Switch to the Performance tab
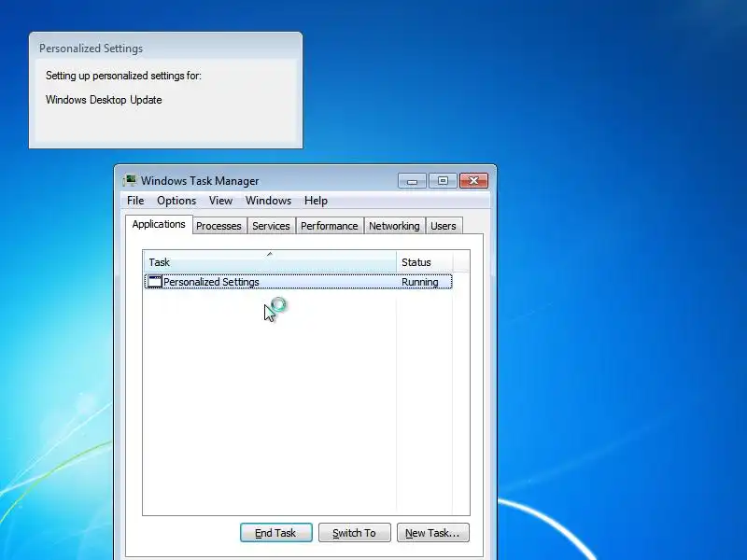This screenshot has height=560, width=747. 330,226
